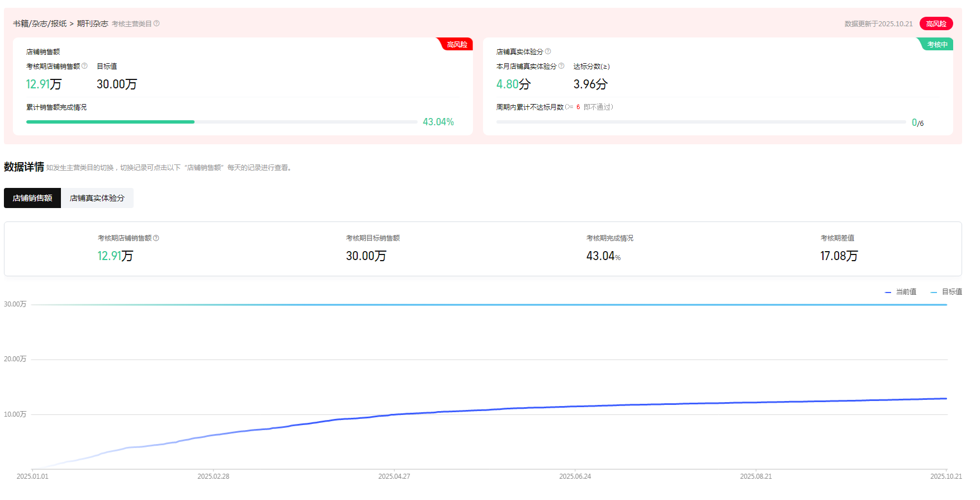Click the 高风险 corner badge on sales card
Viewport: 980px width, 500px height.
pyautogui.click(x=456, y=44)
